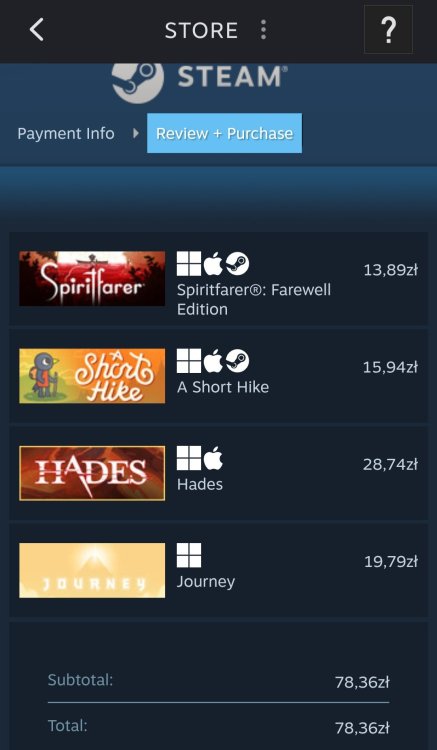Select the Review + Purchase step

(x=224, y=133)
